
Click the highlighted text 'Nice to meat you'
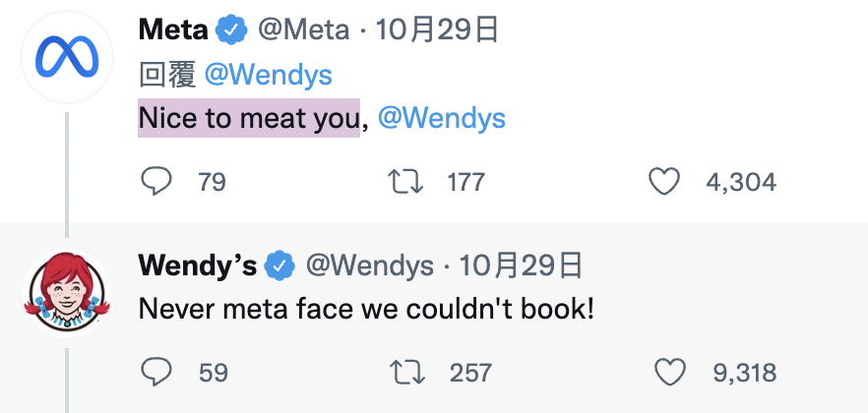248,118
